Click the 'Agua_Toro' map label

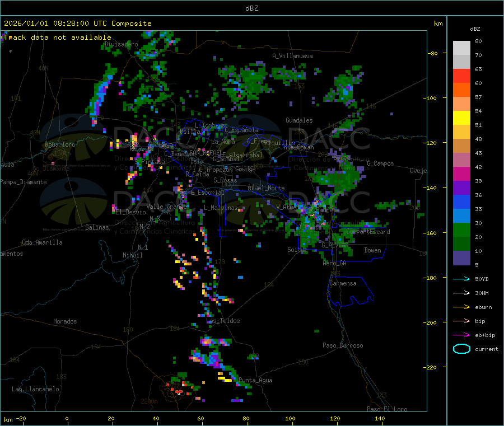tap(60, 144)
